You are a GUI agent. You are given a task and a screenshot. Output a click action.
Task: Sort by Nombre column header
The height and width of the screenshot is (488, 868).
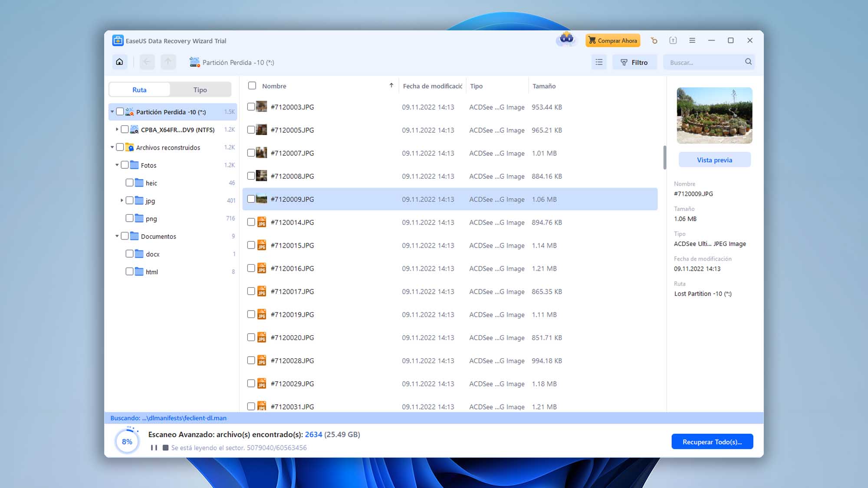pyautogui.click(x=274, y=86)
